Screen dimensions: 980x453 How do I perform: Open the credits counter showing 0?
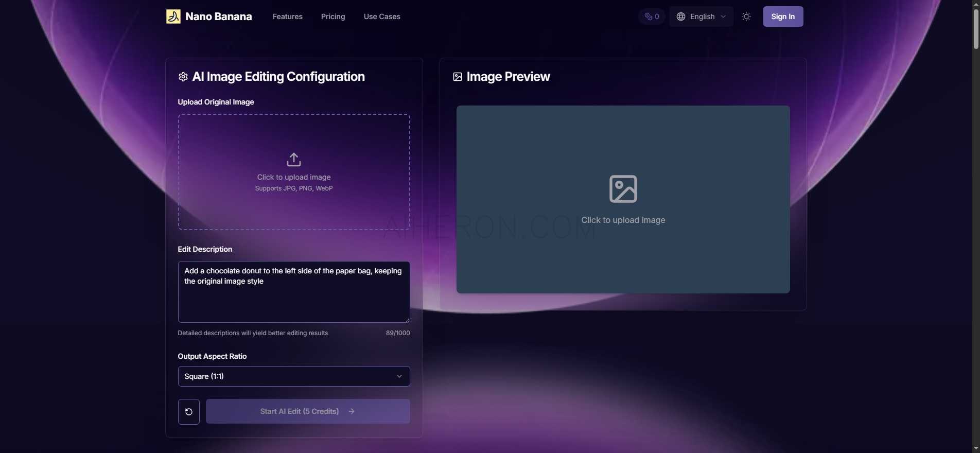pyautogui.click(x=652, y=16)
